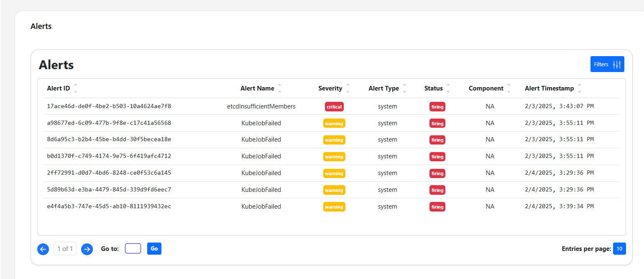Click firing status in the 8d6a95c3 row
644x279 pixels.
pyautogui.click(x=437, y=140)
